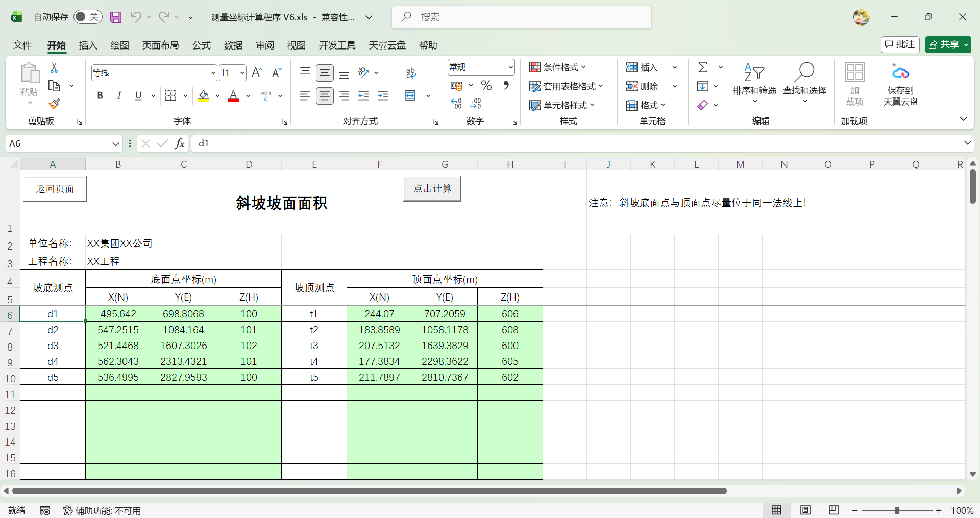Open the font name dropdown
This screenshot has height=518, width=980.
[x=213, y=73]
